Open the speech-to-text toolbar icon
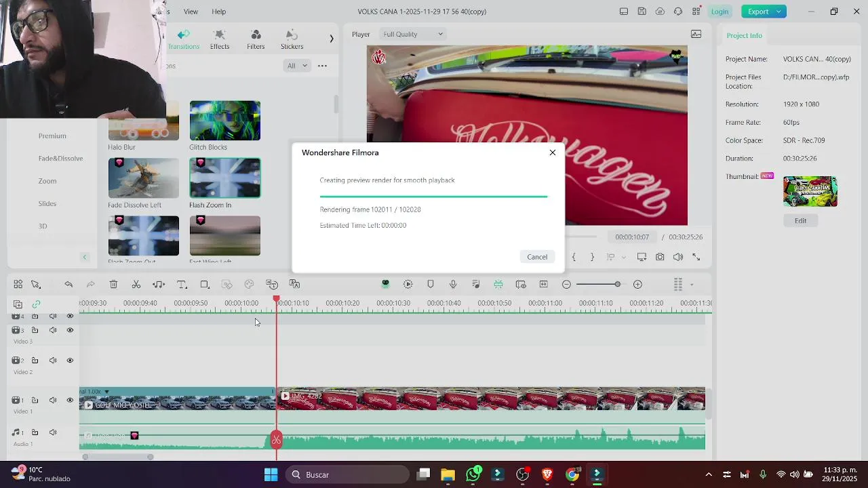 272,285
